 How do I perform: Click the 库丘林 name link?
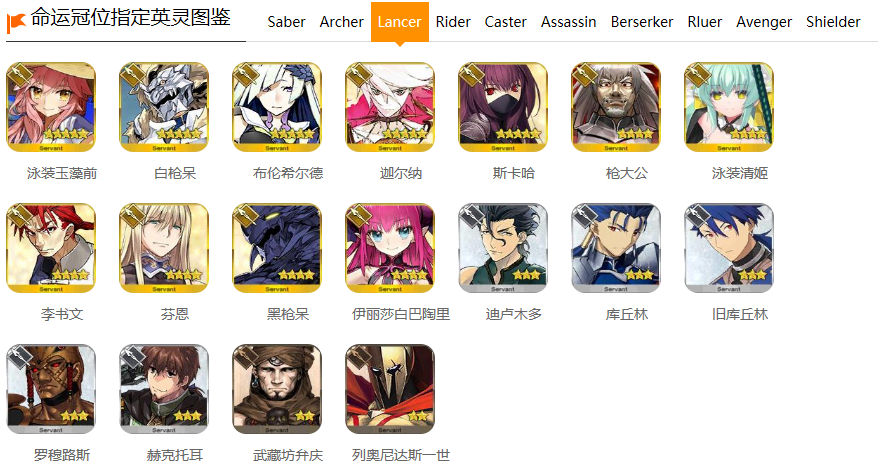pyautogui.click(x=627, y=314)
